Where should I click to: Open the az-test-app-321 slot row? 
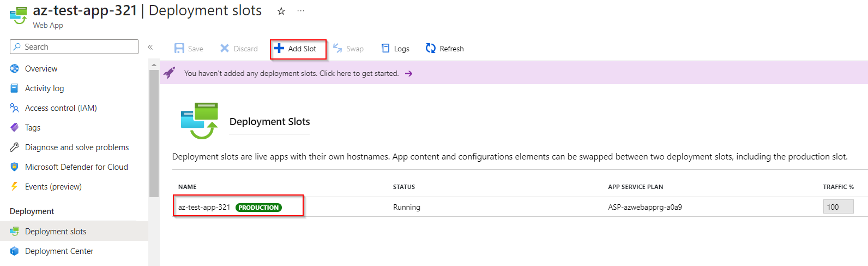pyautogui.click(x=520, y=207)
